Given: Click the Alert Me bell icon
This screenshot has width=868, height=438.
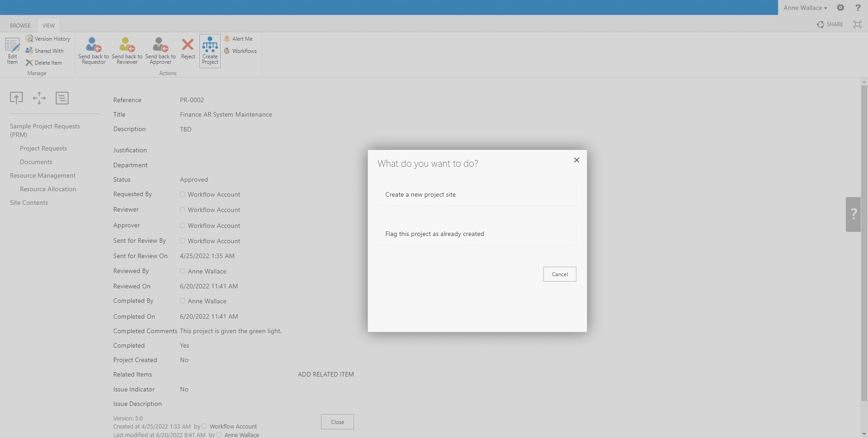Looking at the screenshot, I should coord(227,39).
